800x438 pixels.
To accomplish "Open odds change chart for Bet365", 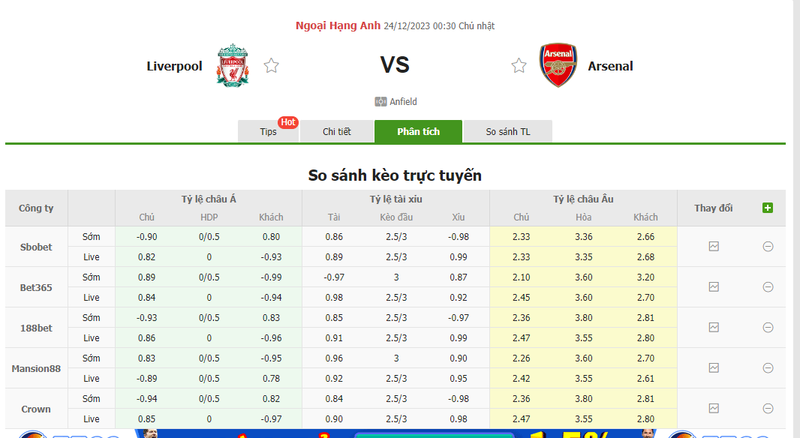I will [714, 287].
